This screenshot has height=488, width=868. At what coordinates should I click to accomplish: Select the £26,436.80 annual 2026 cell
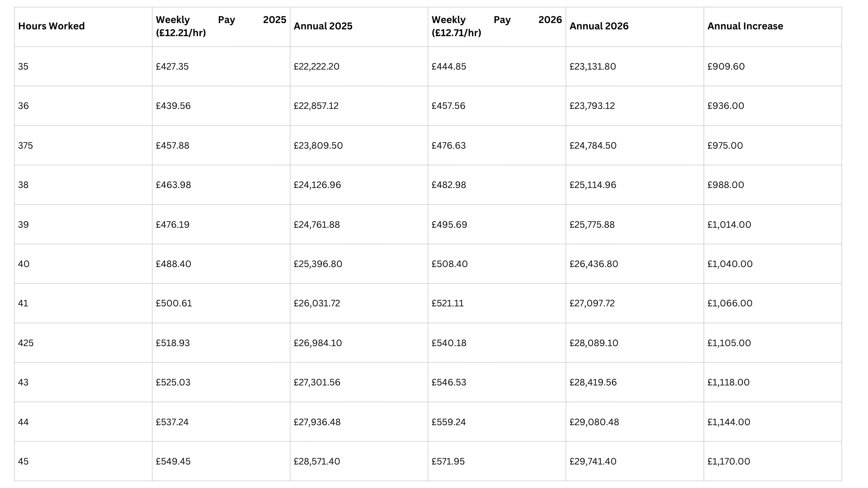click(x=594, y=264)
